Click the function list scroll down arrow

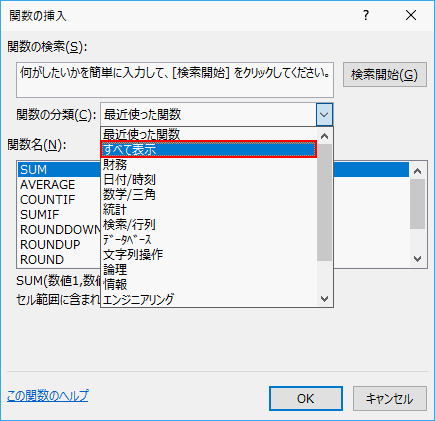point(418,259)
